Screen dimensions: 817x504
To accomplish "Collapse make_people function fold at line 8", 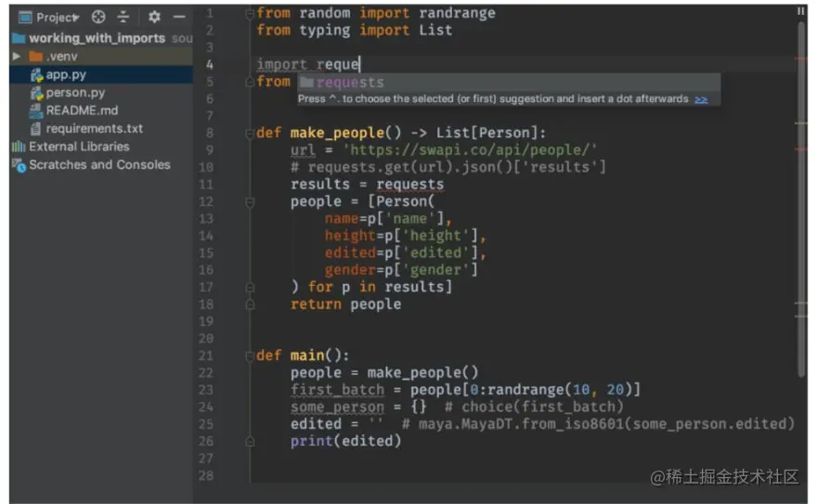I will click(250, 134).
